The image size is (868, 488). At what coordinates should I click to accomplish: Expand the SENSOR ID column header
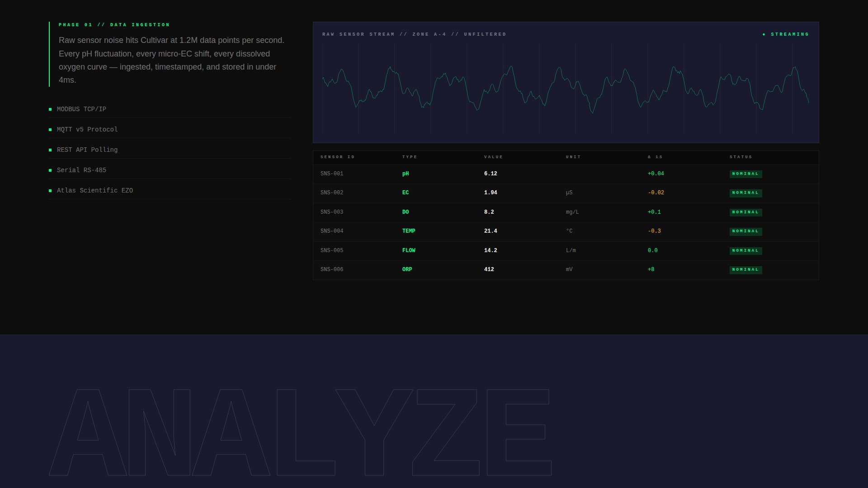point(337,157)
